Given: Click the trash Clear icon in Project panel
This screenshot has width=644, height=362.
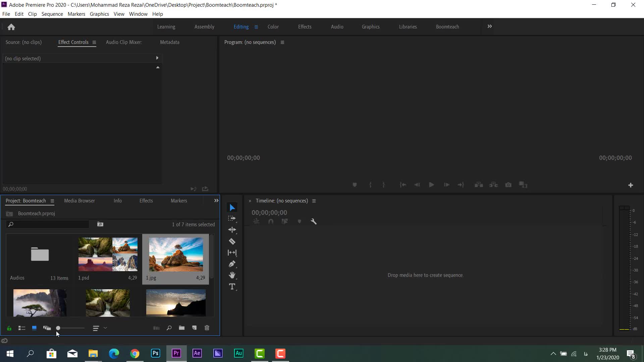Looking at the screenshot, I should point(207,328).
